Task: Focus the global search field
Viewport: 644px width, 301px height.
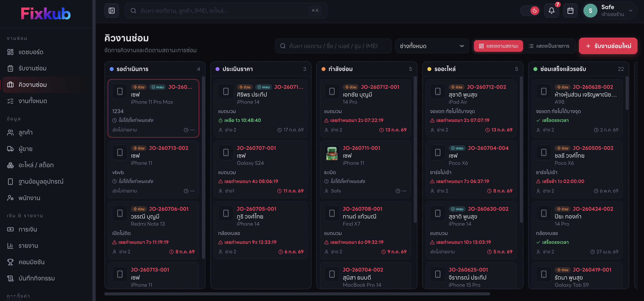Action: tap(226, 11)
